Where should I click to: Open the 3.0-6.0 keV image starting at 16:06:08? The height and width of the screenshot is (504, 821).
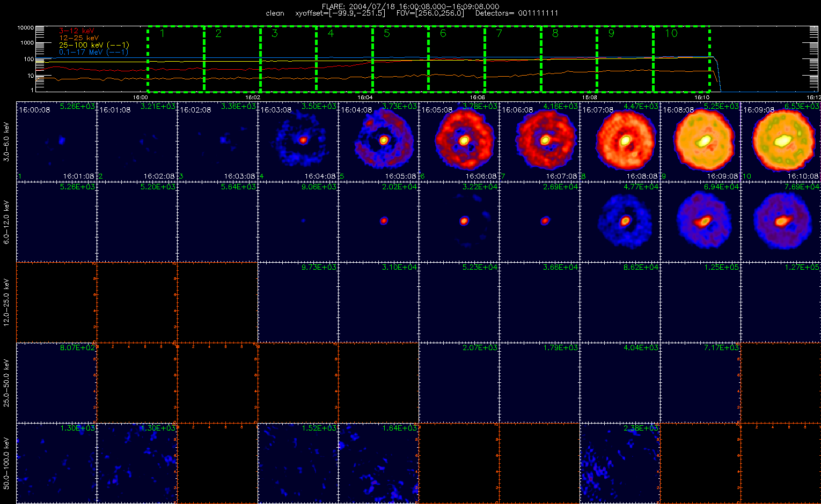pyautogui.click(x=540, y=142)
